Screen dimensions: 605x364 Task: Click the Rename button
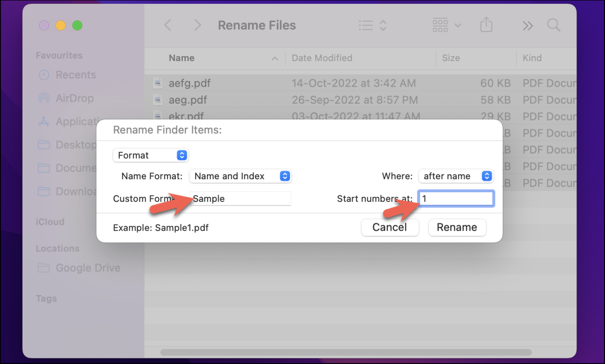pos(457,227)
